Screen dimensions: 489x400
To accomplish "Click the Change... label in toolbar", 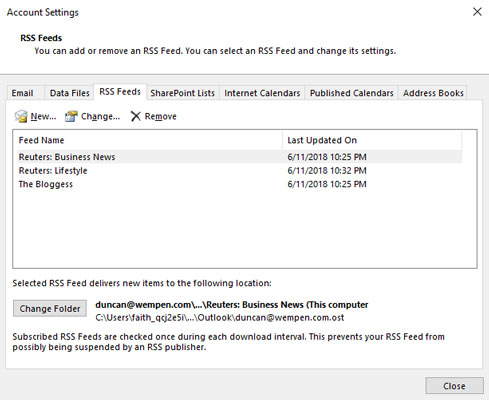I will 100,116.
